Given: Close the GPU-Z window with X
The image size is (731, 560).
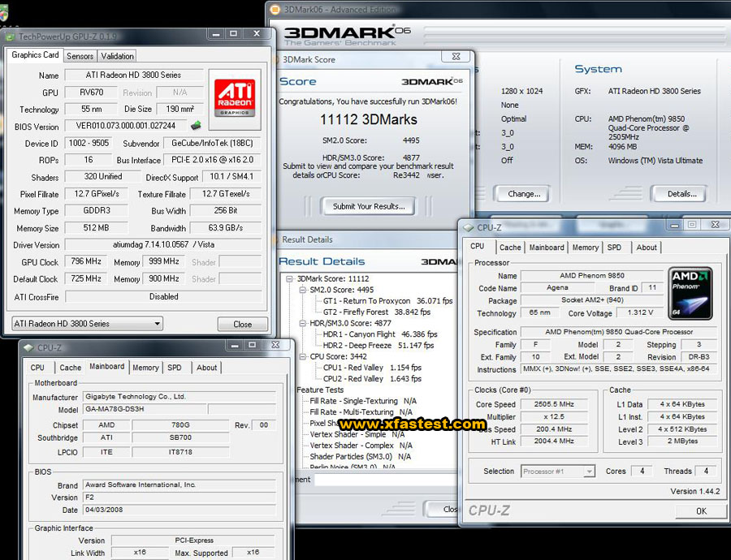Looking at the screenshot, I should coord(257,34).
